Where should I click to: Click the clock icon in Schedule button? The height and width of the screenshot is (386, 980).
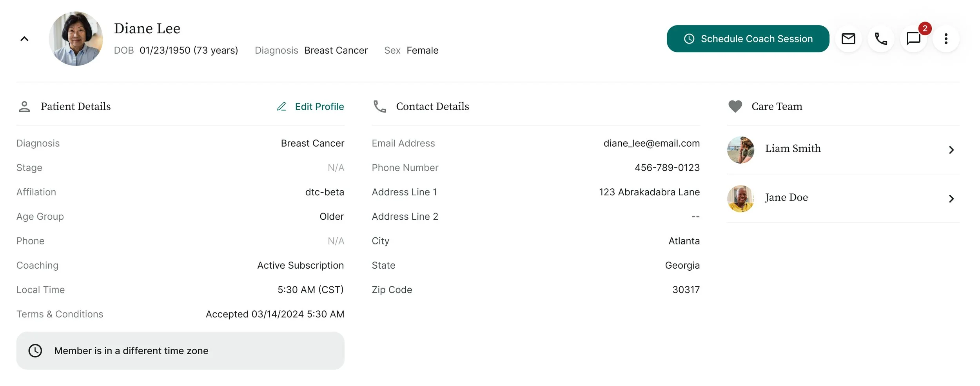tap(689, 39)
